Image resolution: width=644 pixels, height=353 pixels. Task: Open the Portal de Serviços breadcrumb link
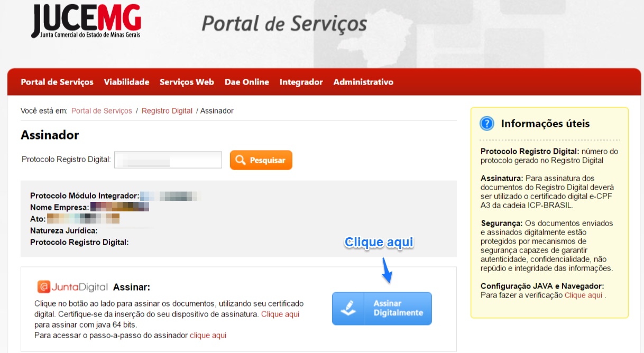tap(101, 110)
